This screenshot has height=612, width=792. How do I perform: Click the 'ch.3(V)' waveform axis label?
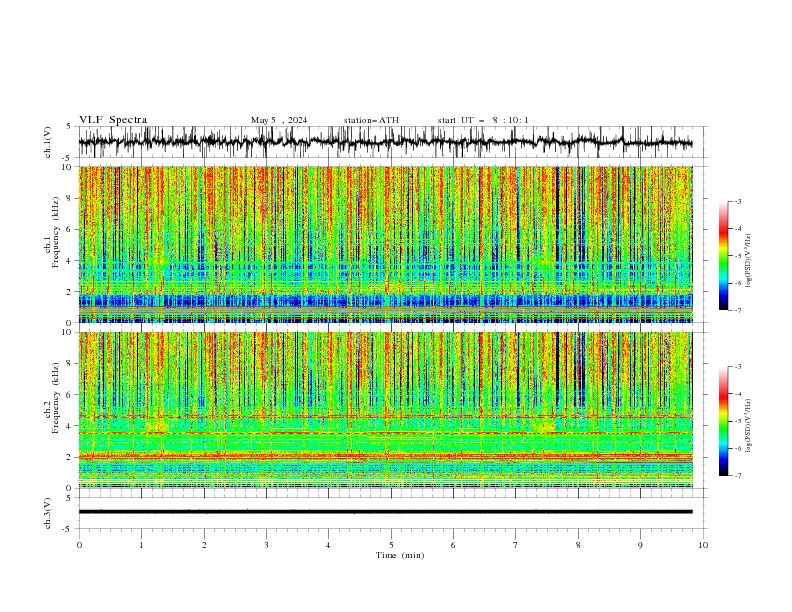point(48,513)
